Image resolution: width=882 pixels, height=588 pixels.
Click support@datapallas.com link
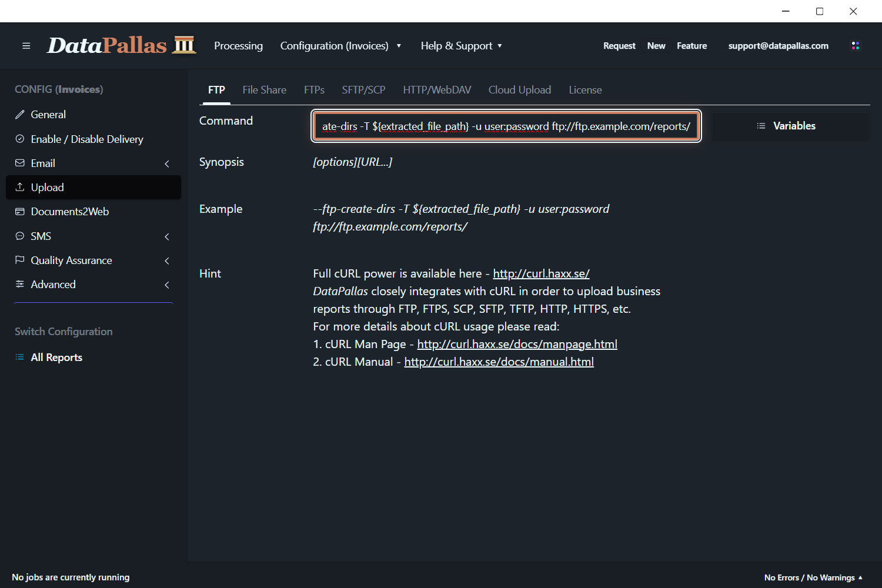pyautogui.click(x=778, y=46)
